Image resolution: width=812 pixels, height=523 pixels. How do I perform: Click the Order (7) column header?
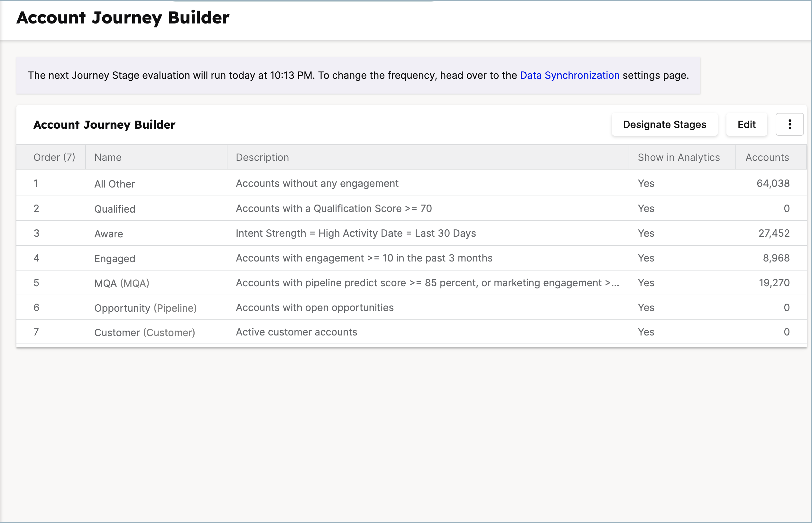[x=54, y=157]
